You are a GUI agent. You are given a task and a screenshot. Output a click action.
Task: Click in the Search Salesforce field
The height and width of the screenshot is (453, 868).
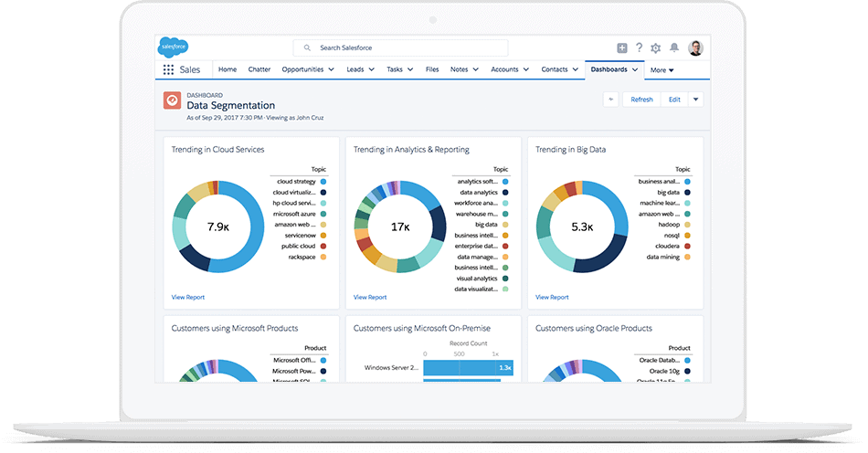tap(400, 48)
